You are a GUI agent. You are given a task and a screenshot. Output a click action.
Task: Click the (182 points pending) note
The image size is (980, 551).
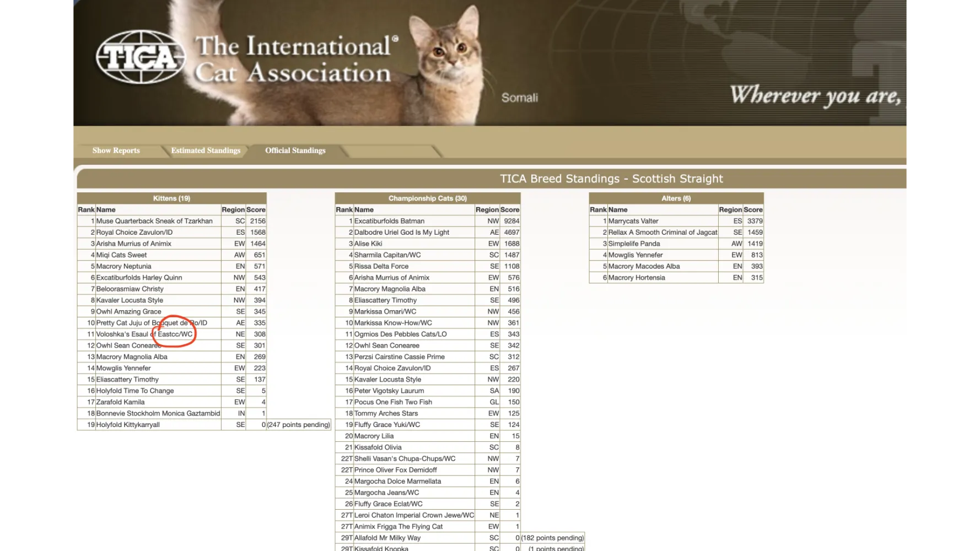[552, 538]
